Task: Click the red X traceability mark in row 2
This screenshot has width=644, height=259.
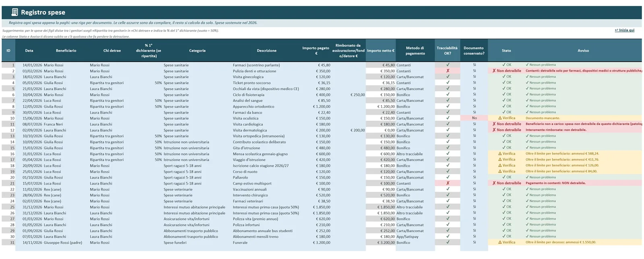Action: pos(448,71)
